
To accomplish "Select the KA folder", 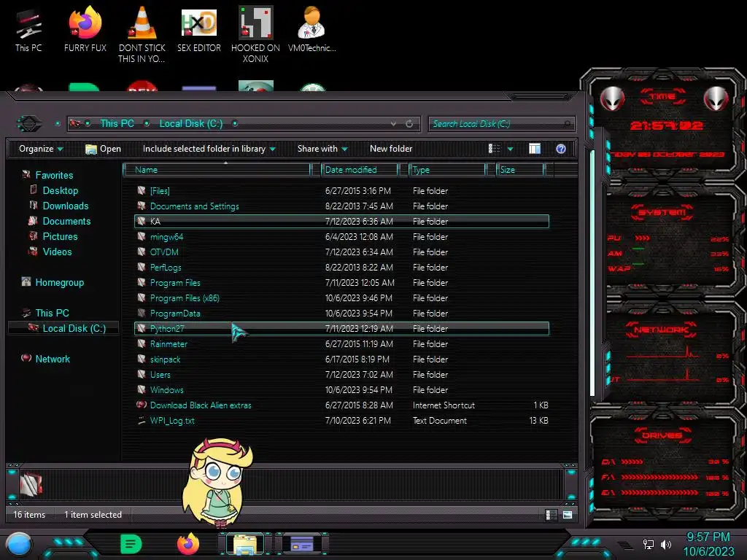I will pyautogui.click(x=341, y=222).
